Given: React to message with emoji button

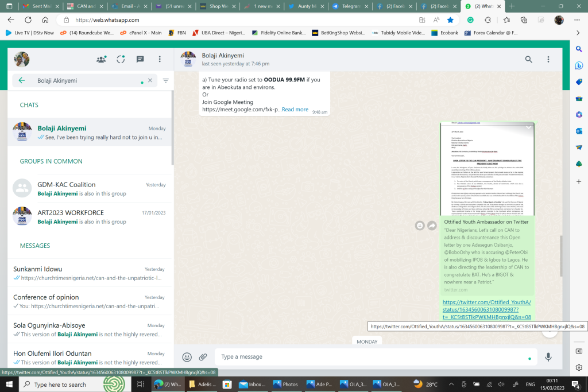Looking at the screenshot, I should click(x=420, y=226).
